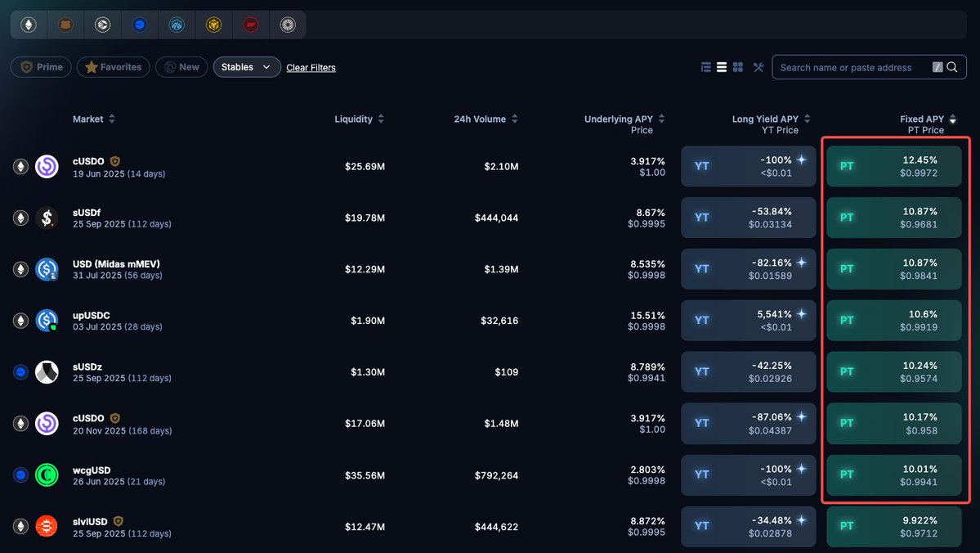The image size is (980, 553).
Task: Toggle the New markets filter chip
Action: click(181, 67)
